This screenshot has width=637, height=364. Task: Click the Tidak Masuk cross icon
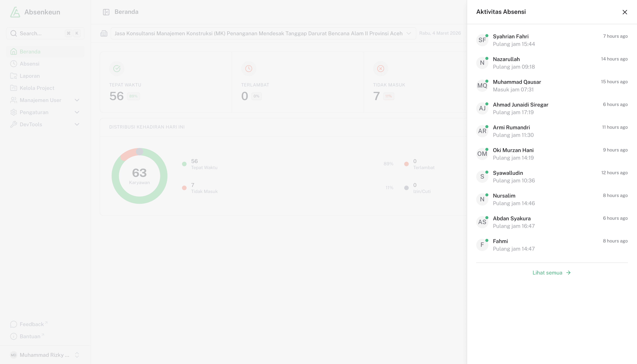point(380,68)
